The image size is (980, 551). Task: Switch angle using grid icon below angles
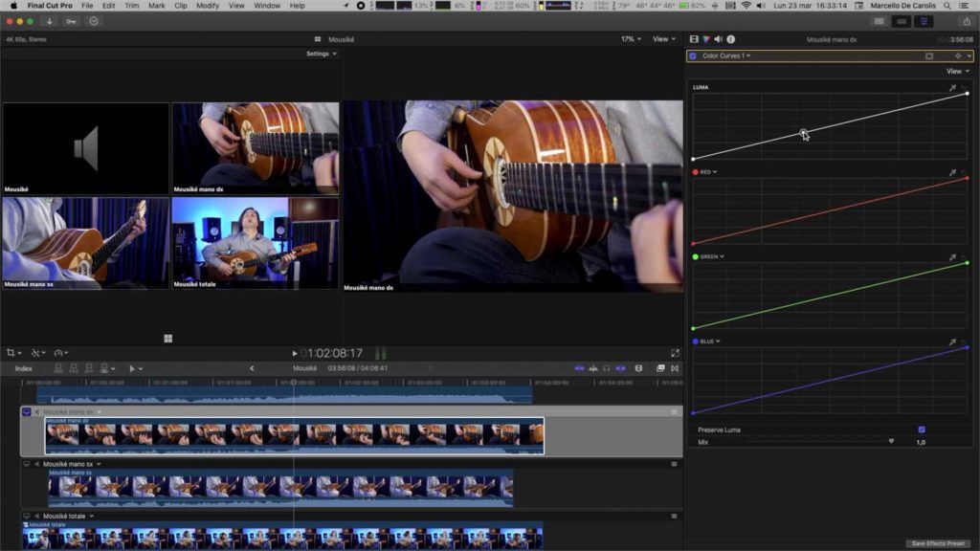tap(168, 339)
